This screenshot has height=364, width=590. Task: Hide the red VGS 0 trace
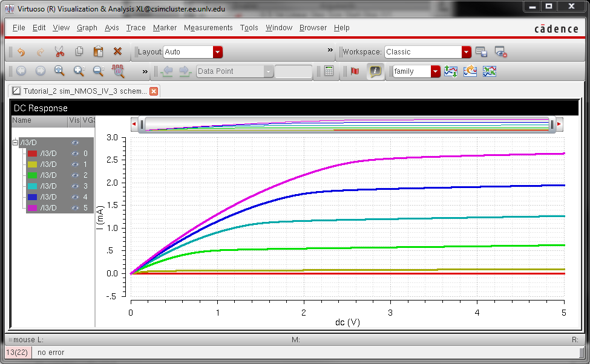coord(75,154)
